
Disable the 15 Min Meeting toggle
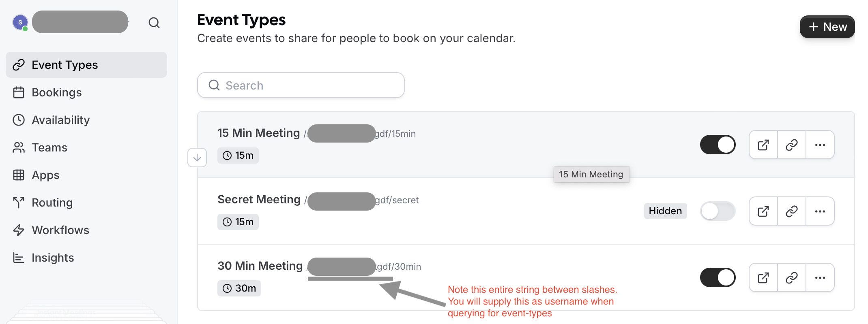[718, 145]
